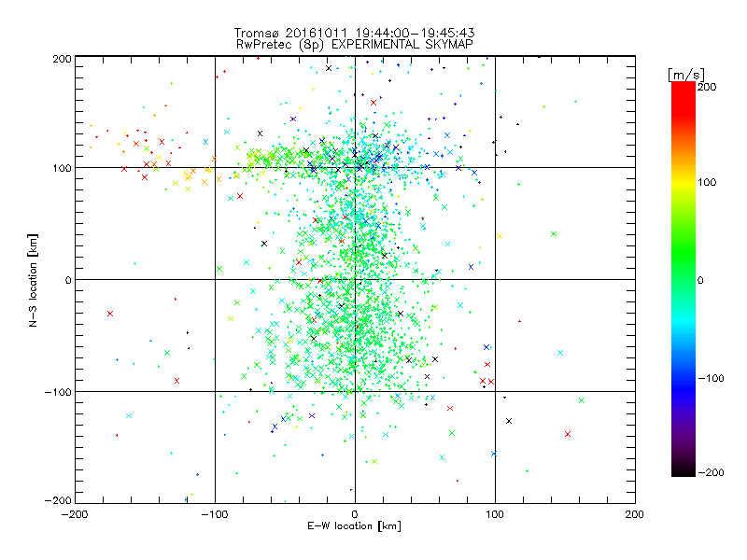Select the '-200' label beside the colorbar
Image resolution: width=747 pixels, height=560 pixels.
[x=711, y=472]
